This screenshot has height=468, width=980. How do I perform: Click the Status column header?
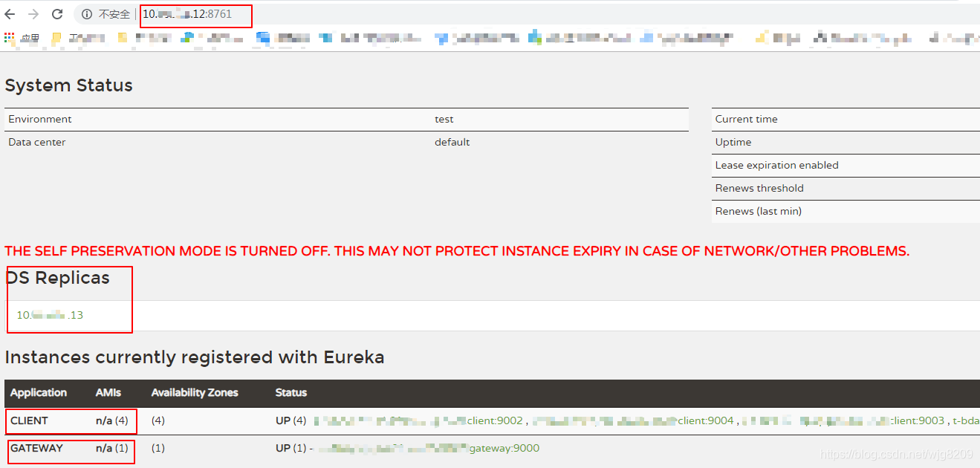point(291,392)
